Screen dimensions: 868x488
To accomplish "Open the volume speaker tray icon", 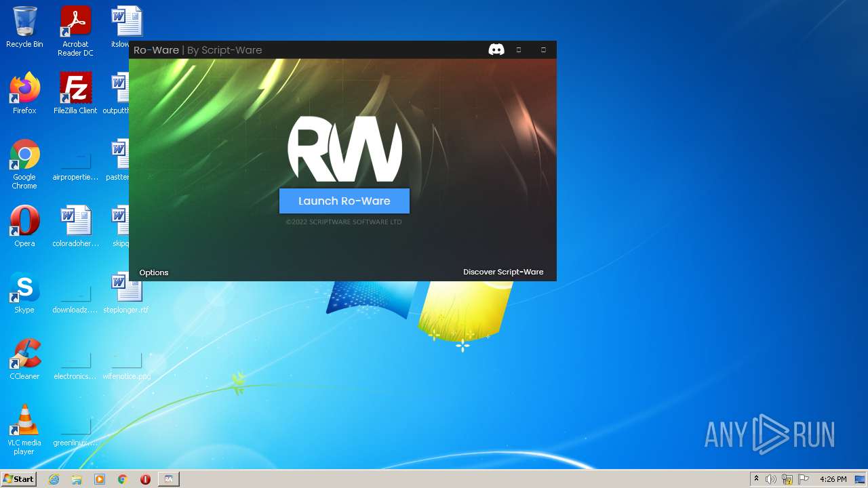I will [x=771, y=479].
